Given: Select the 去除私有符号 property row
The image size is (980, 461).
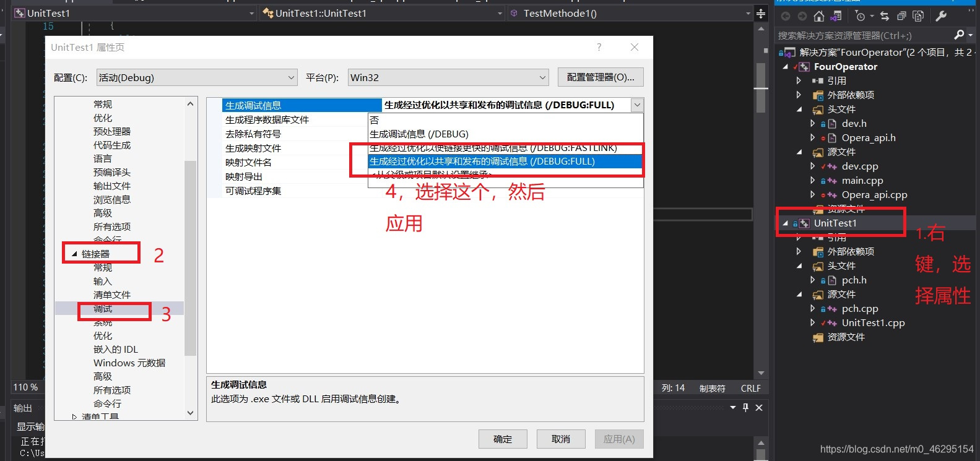Looking at the screenshot, I should coord(295,134).
